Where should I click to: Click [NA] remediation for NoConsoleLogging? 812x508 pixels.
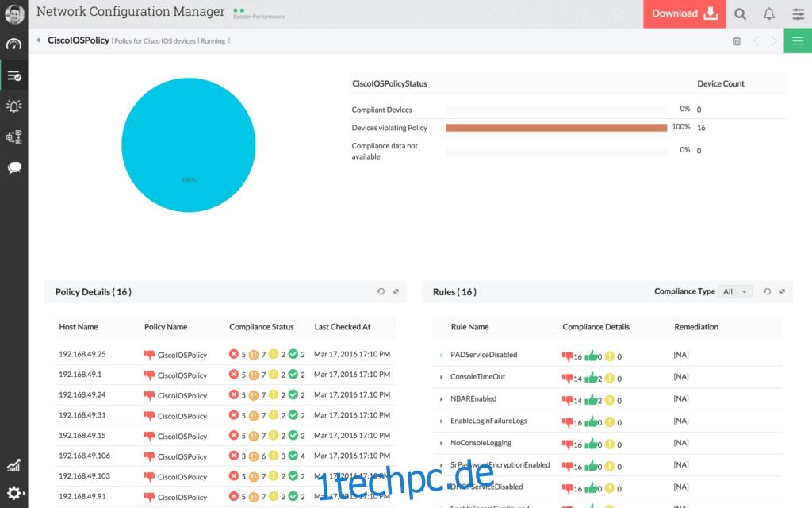click(681, 443)
